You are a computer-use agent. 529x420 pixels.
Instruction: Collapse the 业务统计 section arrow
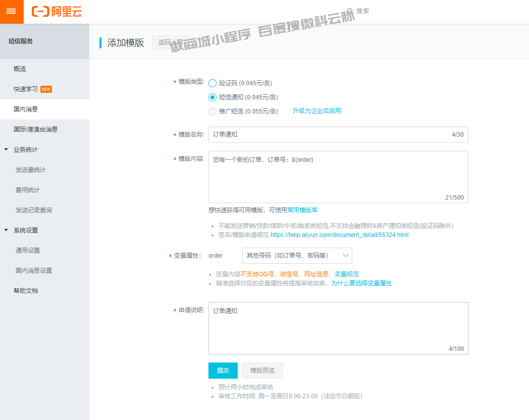click(6, 149)
